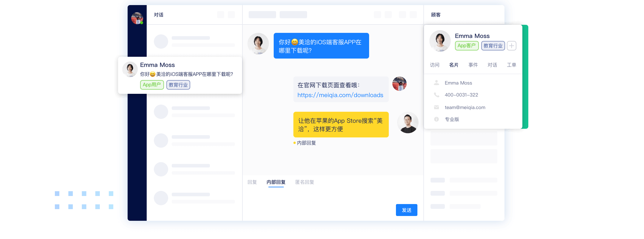Screen dimensions: 644x239
Task: Click the phone icon beside 400-0031-322
Action: [x=436, y=95]
